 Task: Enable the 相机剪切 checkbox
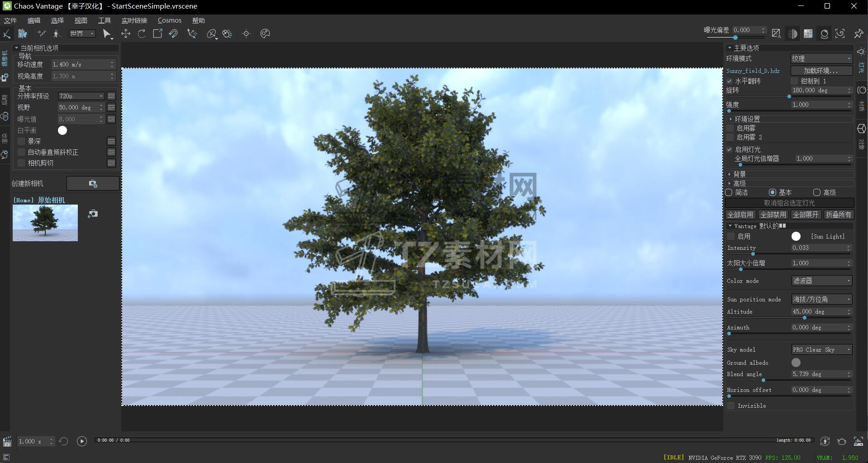pyautogui.click(x=21, y=163)
